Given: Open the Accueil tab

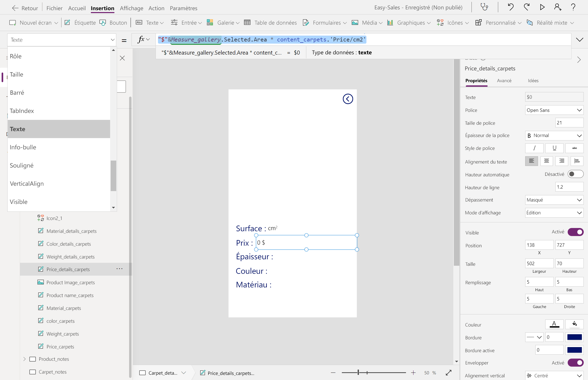Looking at the screenshot, I should (x=77, y=8).
